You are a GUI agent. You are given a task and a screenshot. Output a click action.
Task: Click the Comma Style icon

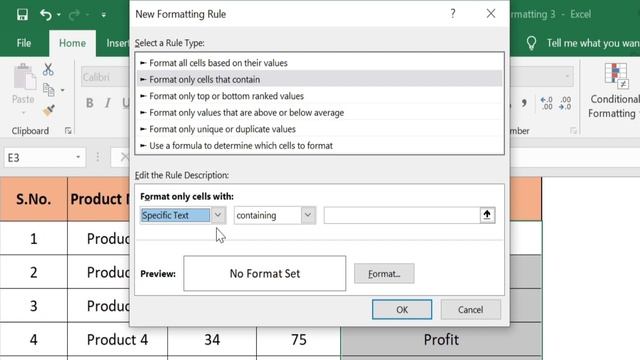coord(524,103)
